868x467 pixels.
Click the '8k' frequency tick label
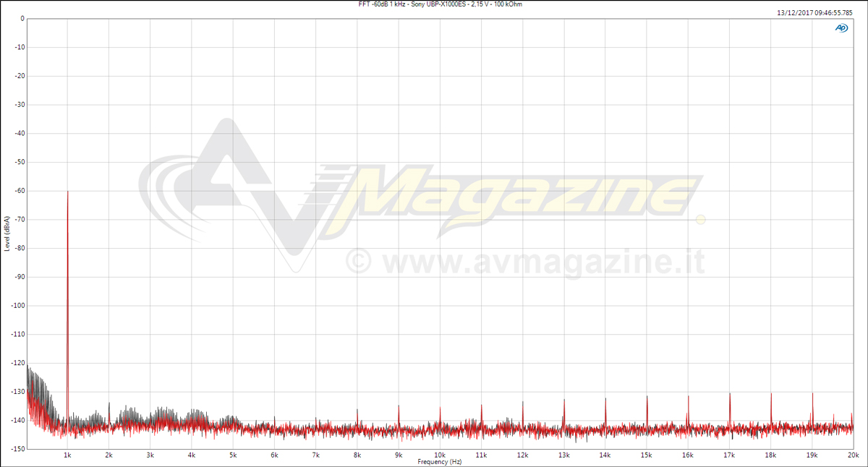357,455
